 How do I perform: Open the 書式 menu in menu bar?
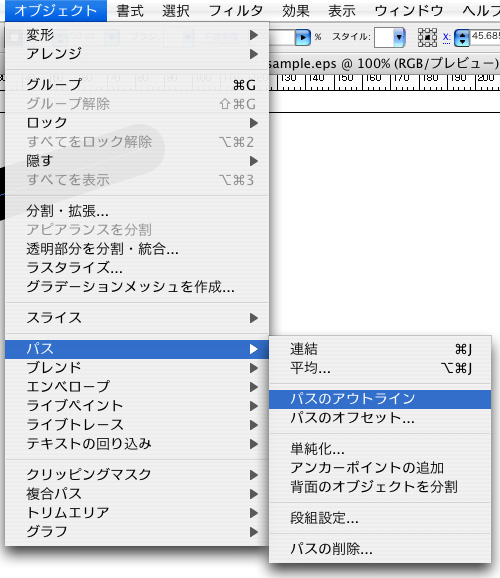tap(130, 11)
